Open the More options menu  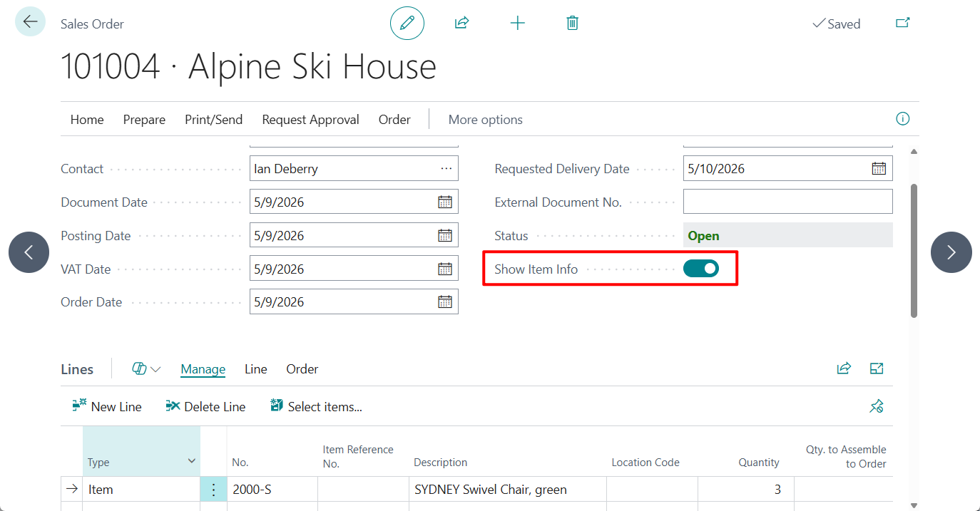point(485,119)
